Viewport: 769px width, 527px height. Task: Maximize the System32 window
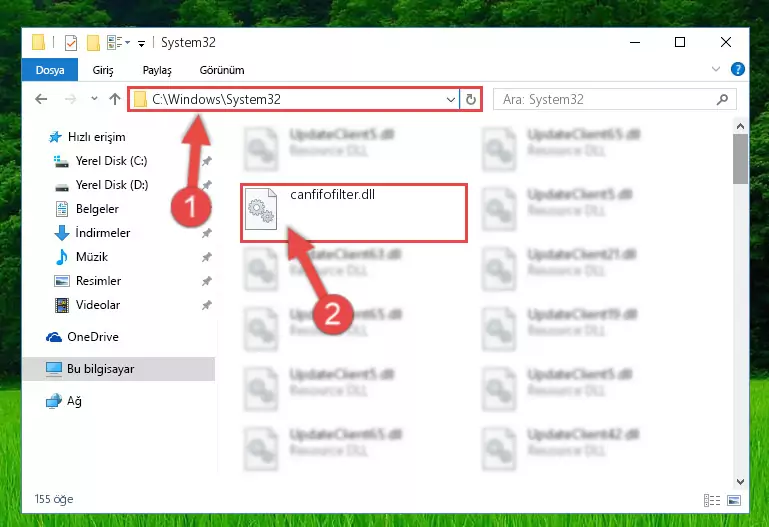pos(680,43)
